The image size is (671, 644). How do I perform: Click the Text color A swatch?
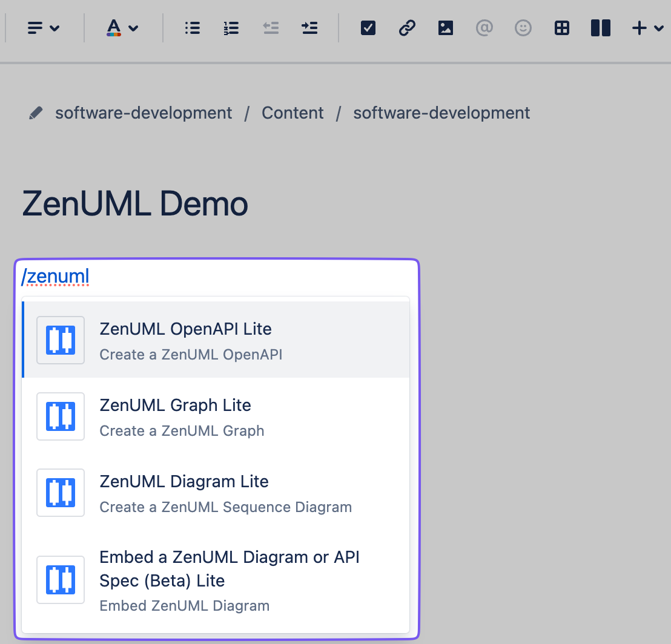(114, 28)
